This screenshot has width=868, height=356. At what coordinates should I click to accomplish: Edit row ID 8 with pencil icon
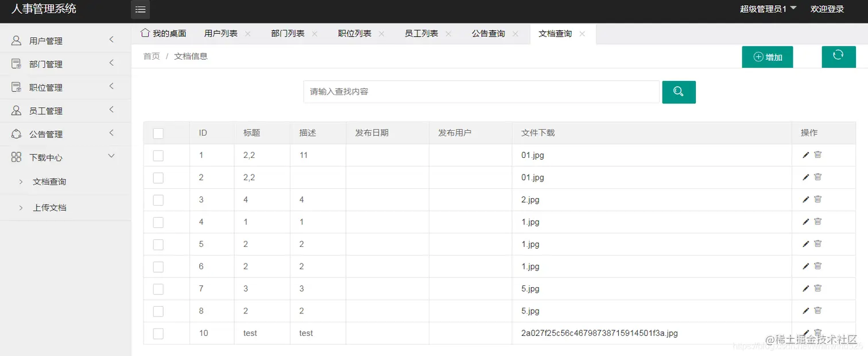(x=806, y=311)
